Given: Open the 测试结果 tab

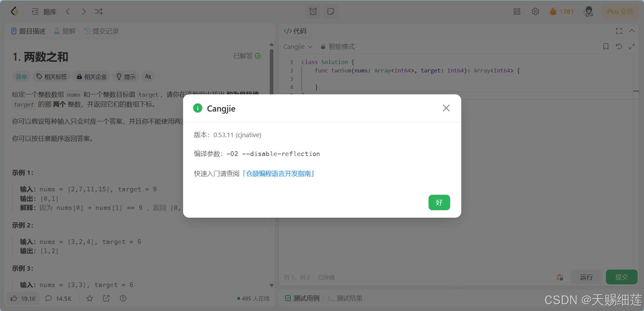Looking at the screenshot, I should pyautogui.click(x=345, y=298).
